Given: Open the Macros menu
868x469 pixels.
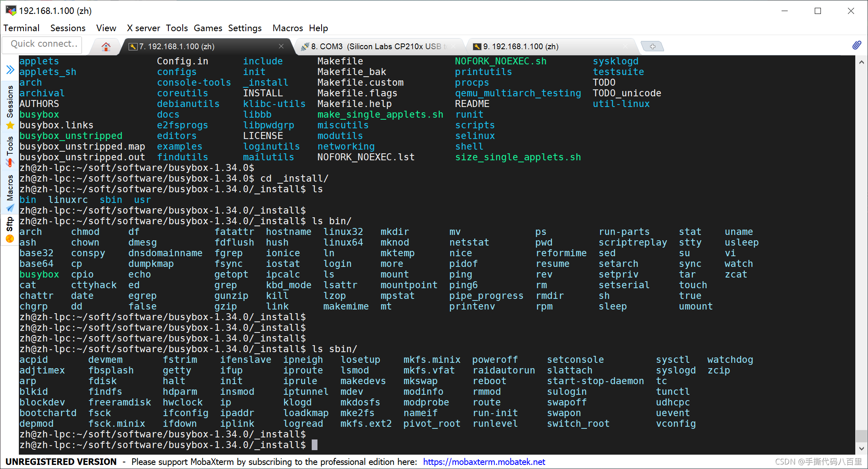Looking at the screenshot, I should pyautogui.click(x=288, y=28).
